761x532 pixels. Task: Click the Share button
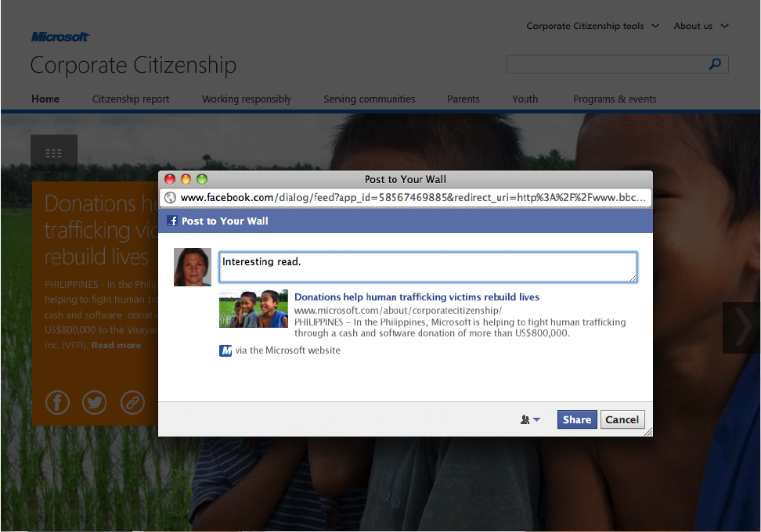[577, 419]
